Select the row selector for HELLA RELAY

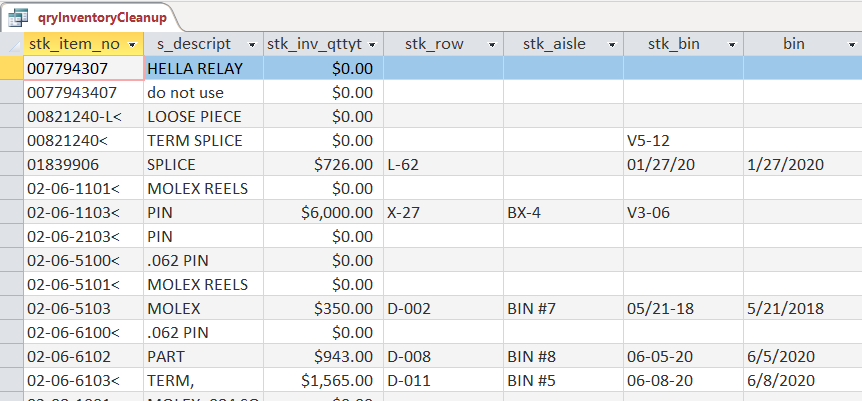(x=12, y=68)
